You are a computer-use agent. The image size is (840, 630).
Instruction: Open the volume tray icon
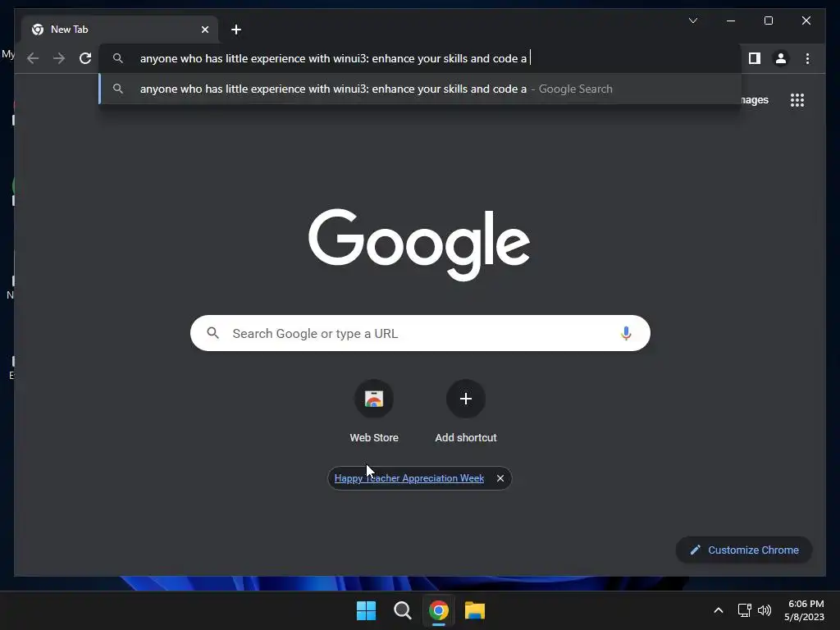point(765,610)
